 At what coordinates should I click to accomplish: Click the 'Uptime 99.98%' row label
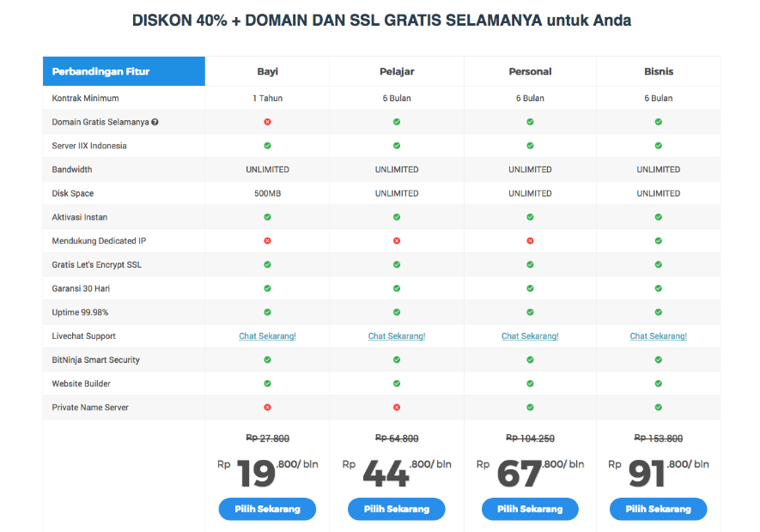(x=80, y=312)
